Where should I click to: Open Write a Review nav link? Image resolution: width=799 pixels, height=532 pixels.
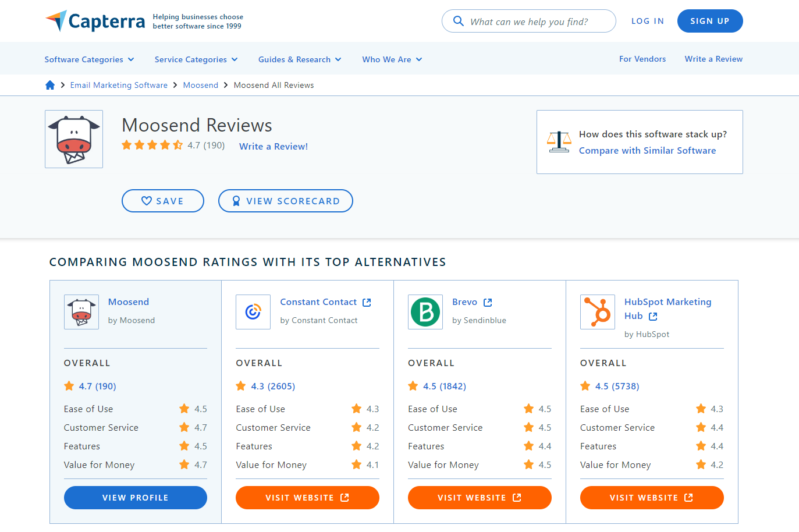(713, 59)
